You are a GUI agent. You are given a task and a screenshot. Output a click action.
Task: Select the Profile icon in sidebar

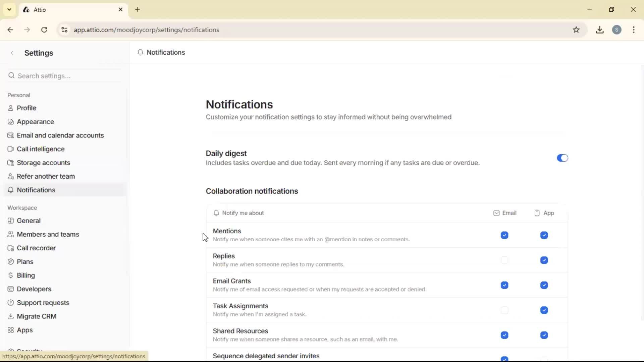pos(10,108)
